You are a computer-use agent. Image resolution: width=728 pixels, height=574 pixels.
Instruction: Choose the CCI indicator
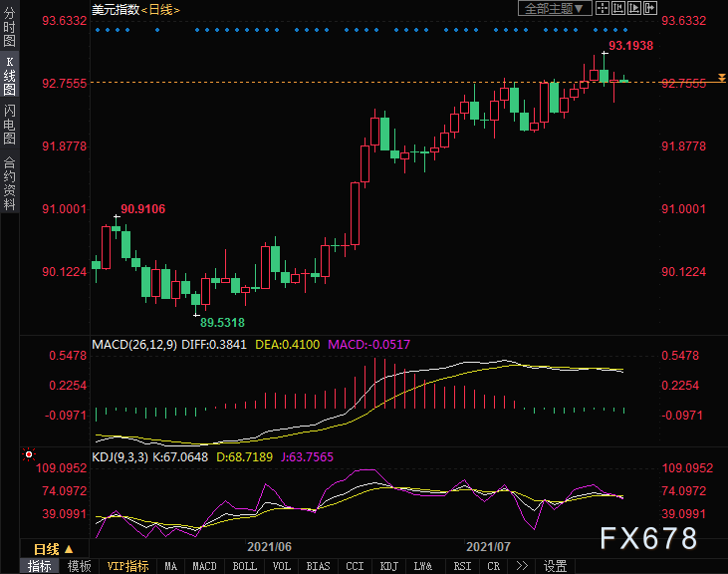(355, 566)
